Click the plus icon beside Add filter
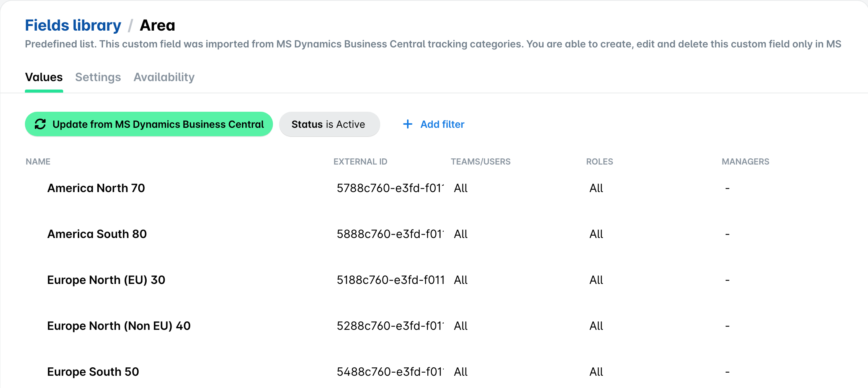868x388 pixels. click(x=408, y=124)
